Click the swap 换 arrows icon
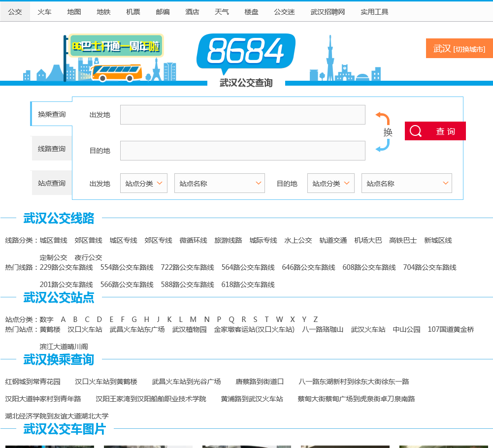This screenshot has width=493, height=448. [x=383, y=132]
